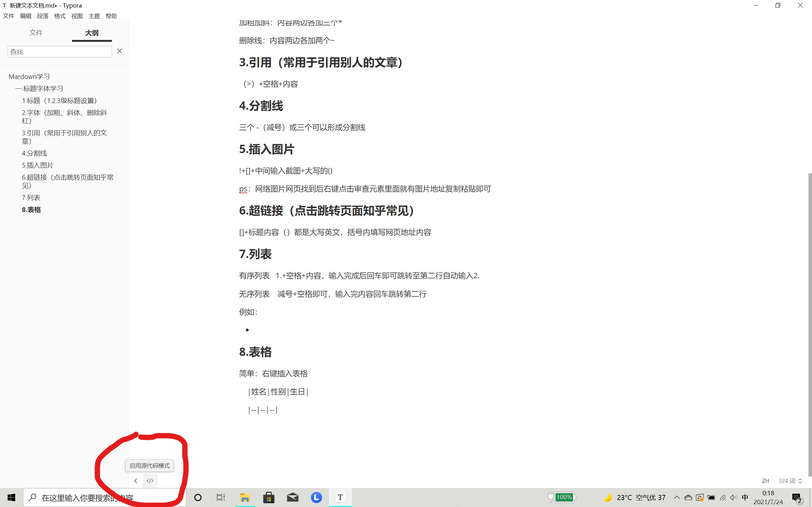Switch to the 文件 sidebar tab

pos(36,33)
